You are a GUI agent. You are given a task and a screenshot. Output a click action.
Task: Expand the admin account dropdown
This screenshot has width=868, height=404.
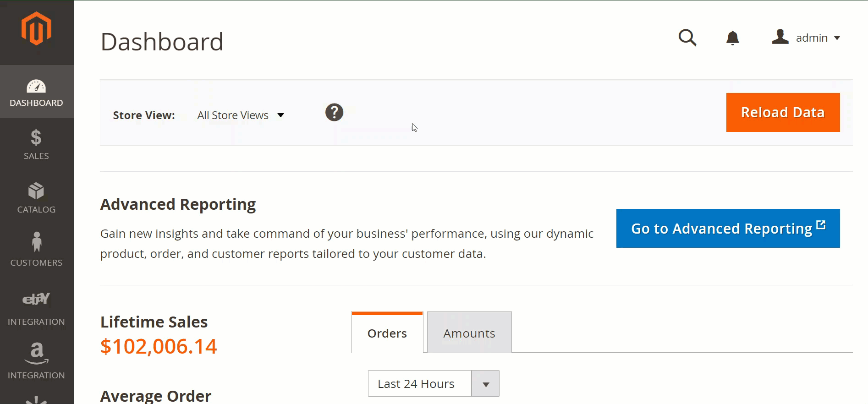807,38
